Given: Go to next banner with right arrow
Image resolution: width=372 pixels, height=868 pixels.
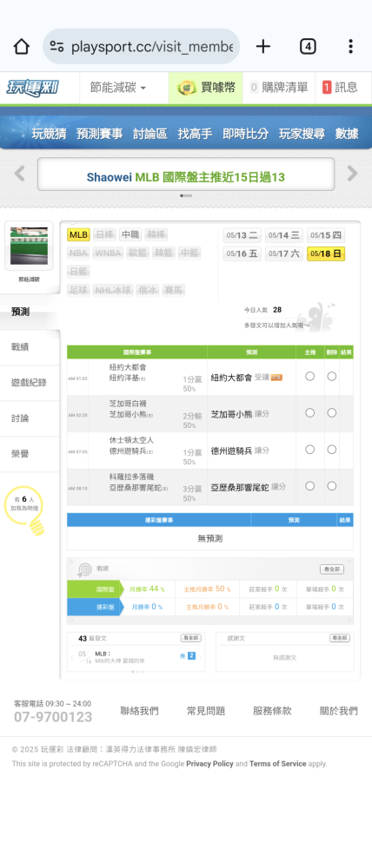Looking at the screenshot, I should (353, 174).
